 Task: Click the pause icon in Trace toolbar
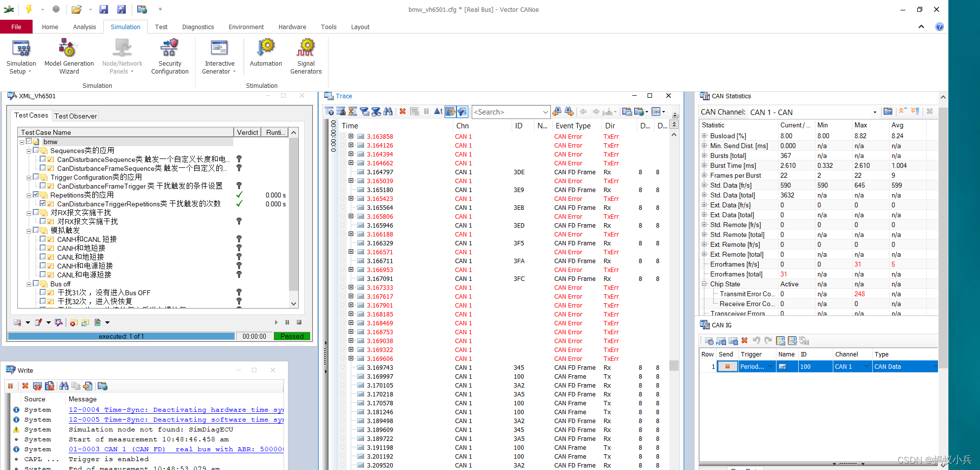click(426, 112)
